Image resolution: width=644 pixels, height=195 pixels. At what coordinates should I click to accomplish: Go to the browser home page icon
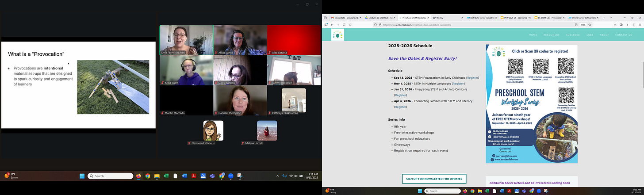pyautogui.click(x=350, y=25)
